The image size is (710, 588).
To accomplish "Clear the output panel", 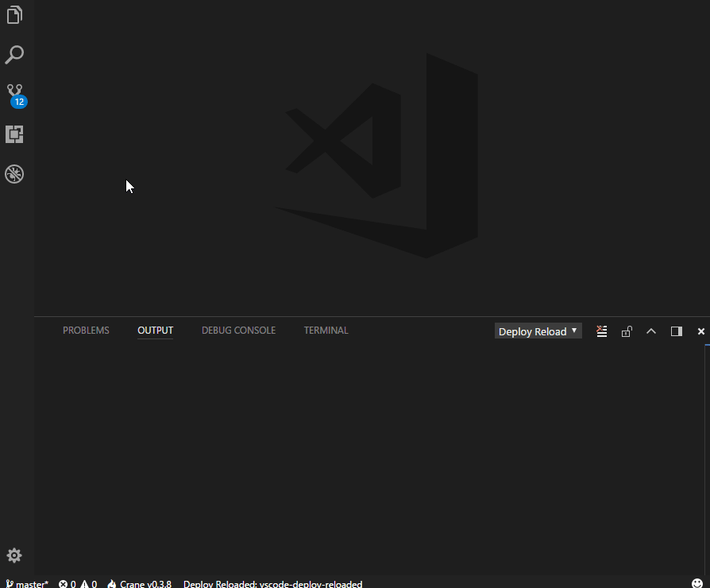I will tap(602, 331).
